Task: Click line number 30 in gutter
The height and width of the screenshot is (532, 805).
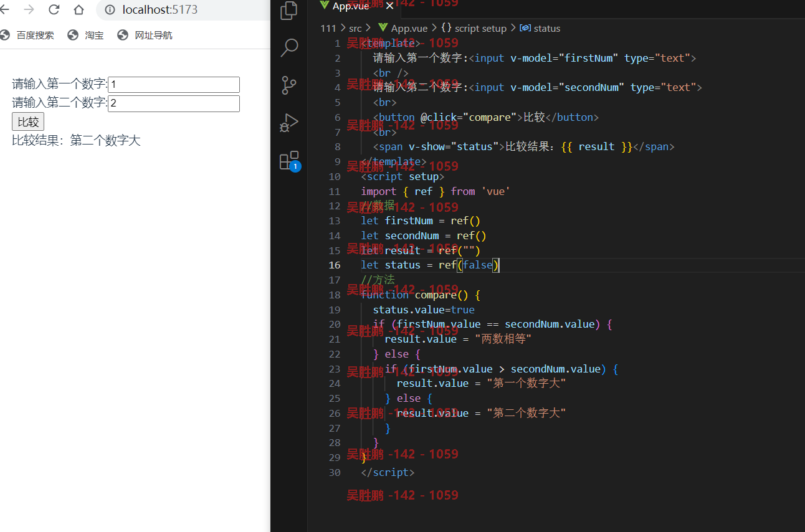Action: 335,473
